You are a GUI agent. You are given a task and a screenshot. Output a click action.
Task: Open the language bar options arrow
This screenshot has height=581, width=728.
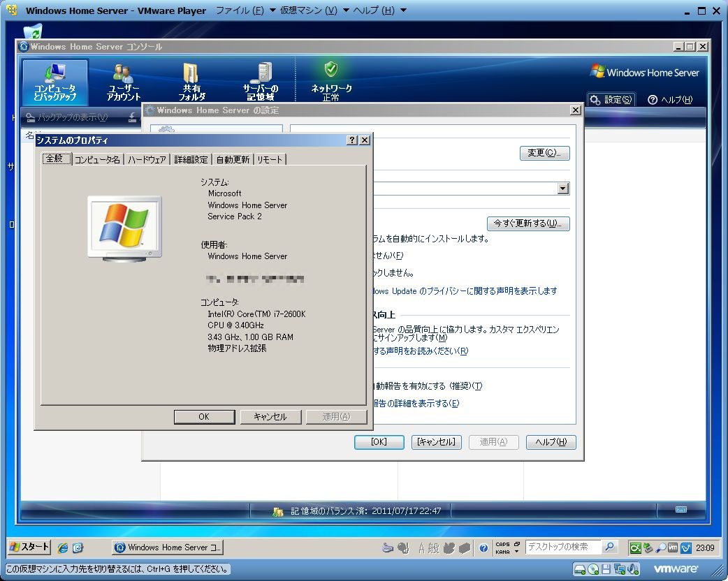point(516,552)
